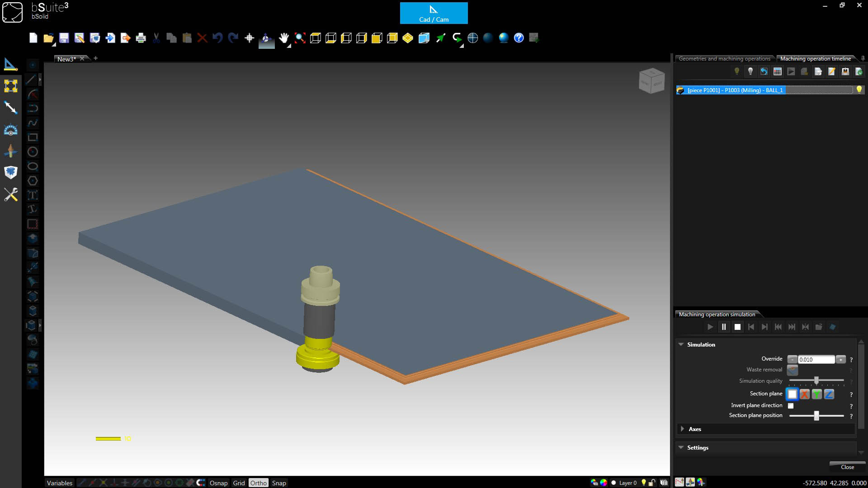
Task: Select the Pan hand tool
Action: coord(283,38)
